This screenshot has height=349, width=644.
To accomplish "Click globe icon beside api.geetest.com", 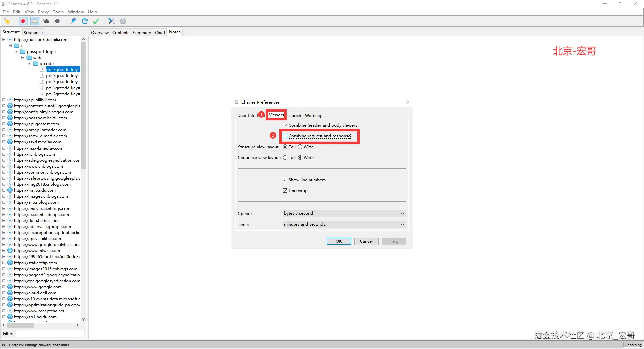I will [x=10, y=124].
